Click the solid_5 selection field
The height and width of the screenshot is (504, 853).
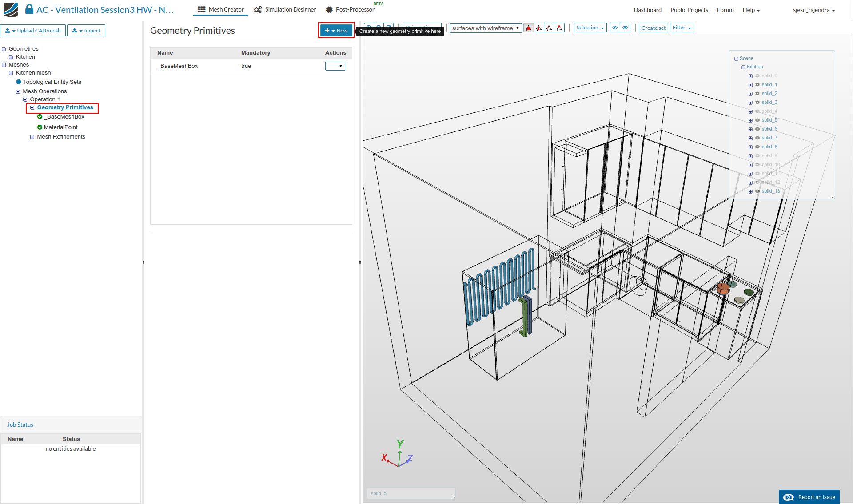point(411,493)
